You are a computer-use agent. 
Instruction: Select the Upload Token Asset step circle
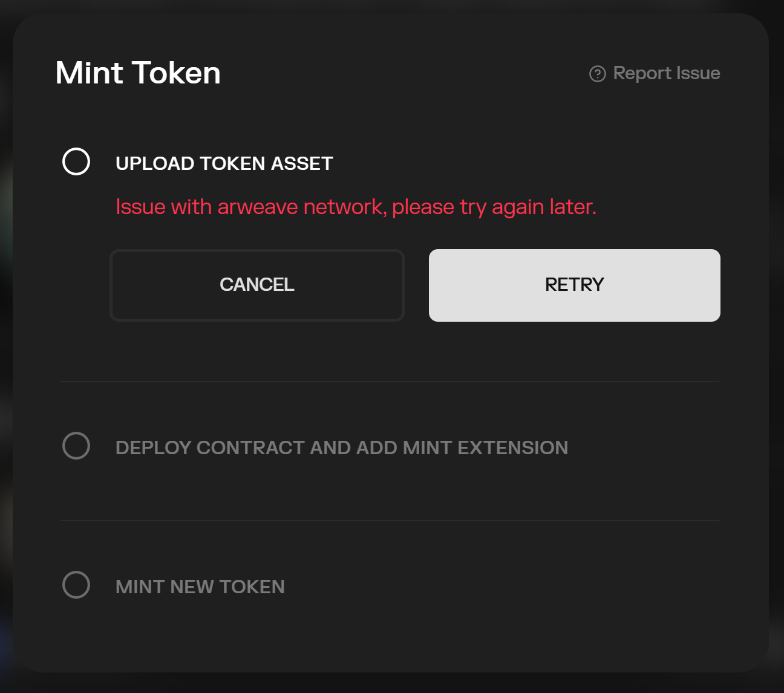click(76, 161)
